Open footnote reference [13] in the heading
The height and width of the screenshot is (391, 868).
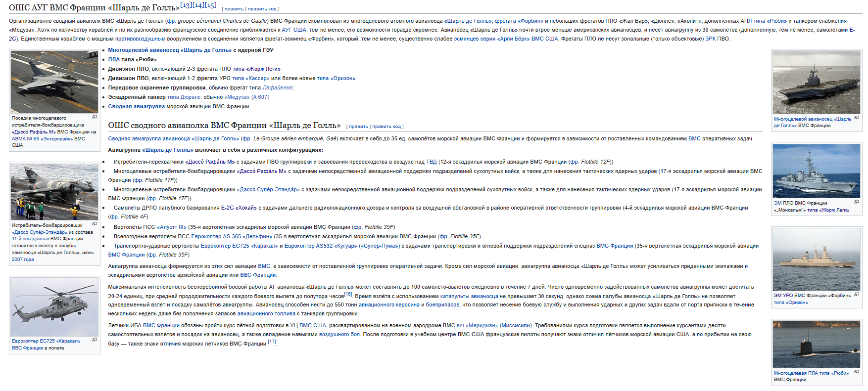pos(186,5)
